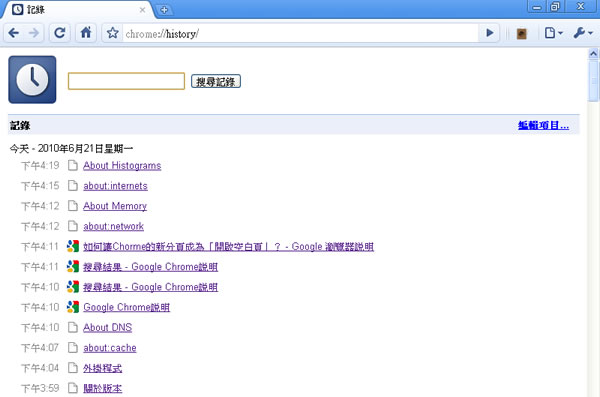
Task: Open the about:cache history entry
Action: click(x=110, y=348)
